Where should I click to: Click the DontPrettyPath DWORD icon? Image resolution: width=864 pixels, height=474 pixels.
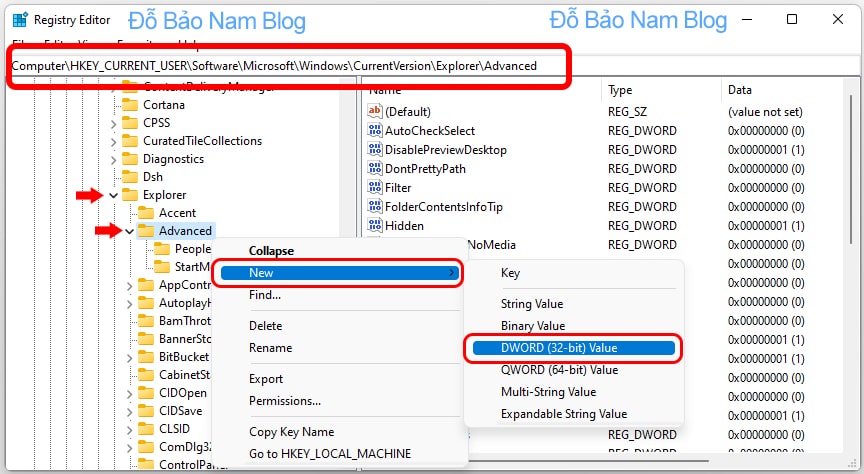[x=375, y=169]
